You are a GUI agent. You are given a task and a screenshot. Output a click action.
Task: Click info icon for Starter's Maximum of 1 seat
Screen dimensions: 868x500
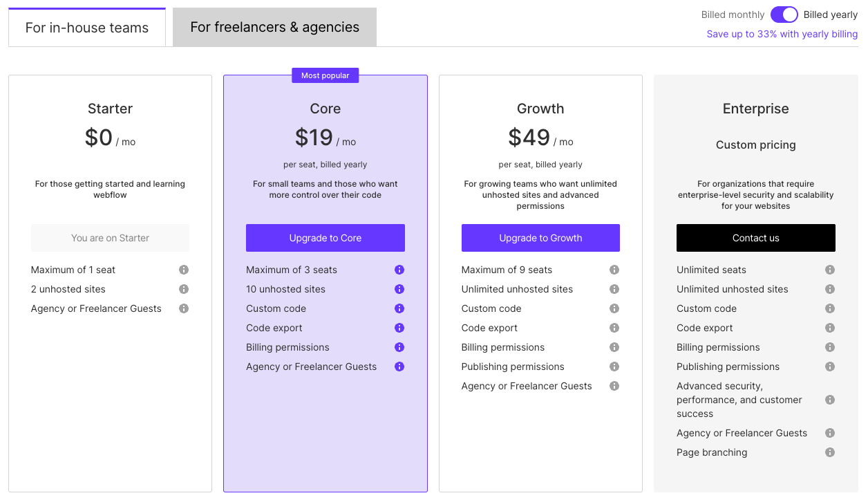click(x=184, y=270)
